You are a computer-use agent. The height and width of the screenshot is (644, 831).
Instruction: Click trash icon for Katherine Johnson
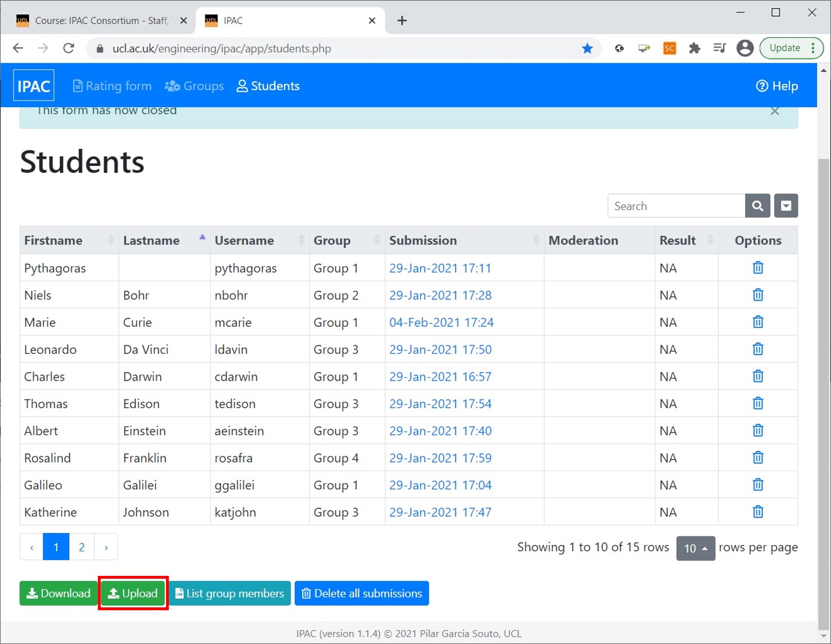point(758,512)
